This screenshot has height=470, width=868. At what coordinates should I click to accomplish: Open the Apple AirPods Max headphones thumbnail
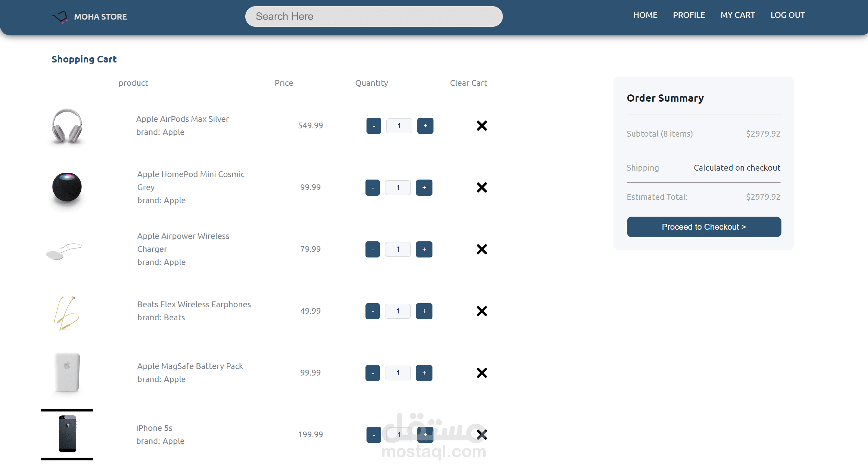[67, 126]
